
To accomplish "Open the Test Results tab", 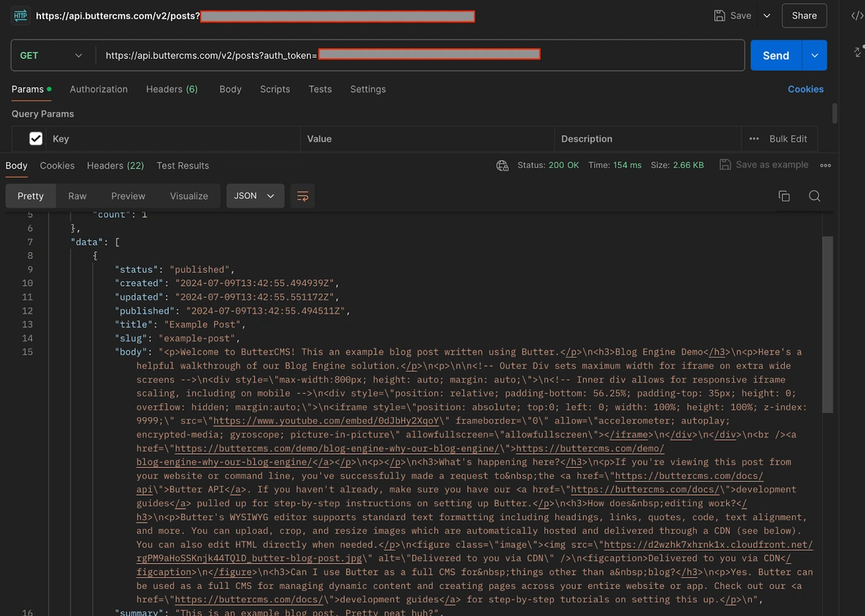I will point(182,166).
